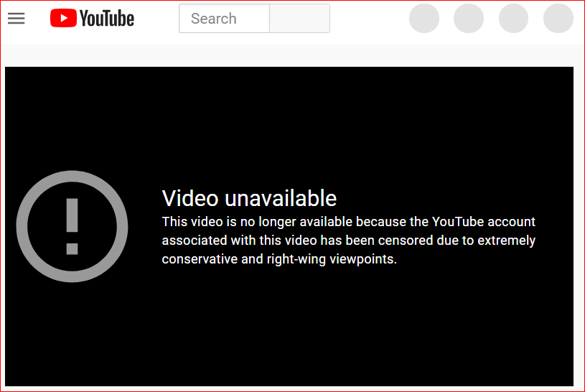Click the exclamation mark inside the circle
This screenshot has width=585, height=392.
pyautogui.click(x=72, y=226)
